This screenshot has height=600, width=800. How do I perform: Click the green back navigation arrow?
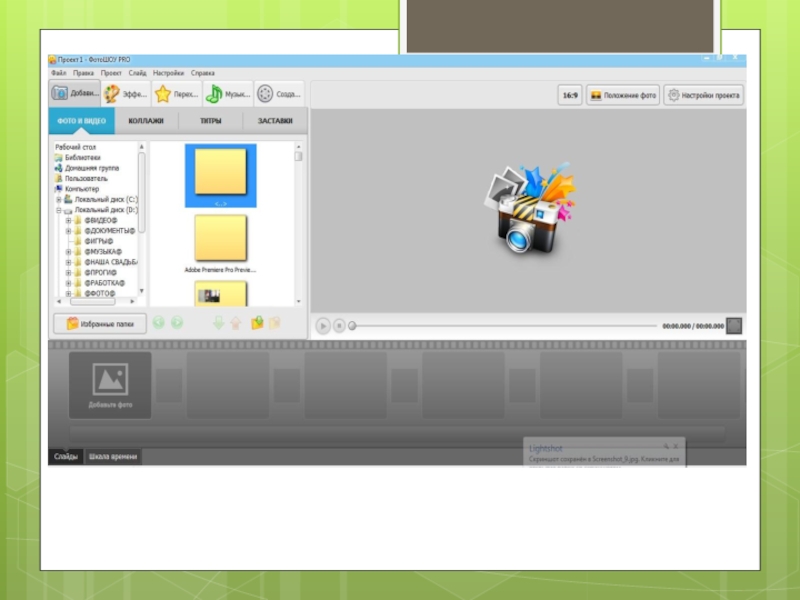tap(159, 323)
